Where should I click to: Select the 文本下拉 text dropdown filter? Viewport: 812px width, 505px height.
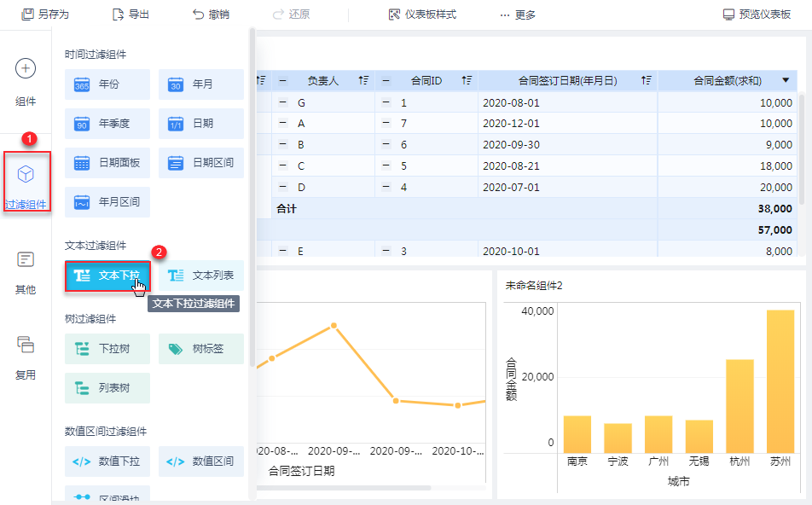tap(107, 276)
